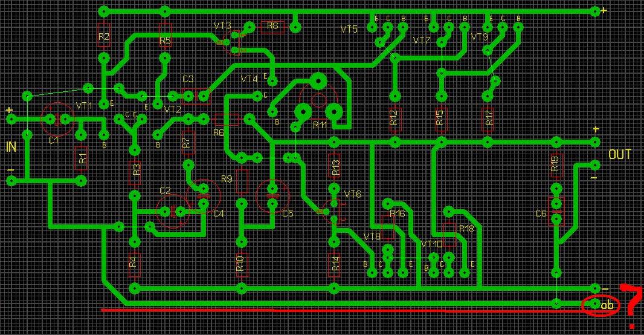This screenshot has height=335, width=644.
Task: Select the VT5 transistor label
Action: click(x=349, y=29)
